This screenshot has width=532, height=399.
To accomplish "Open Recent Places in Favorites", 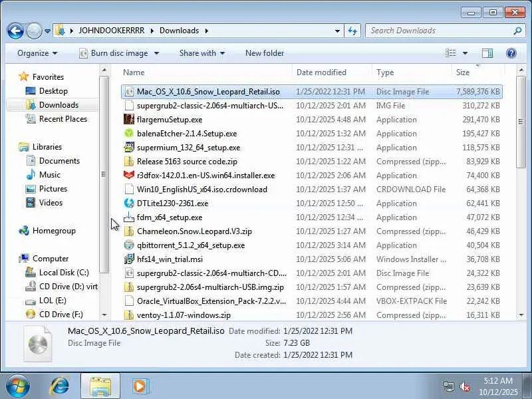I will click(63, 119).
